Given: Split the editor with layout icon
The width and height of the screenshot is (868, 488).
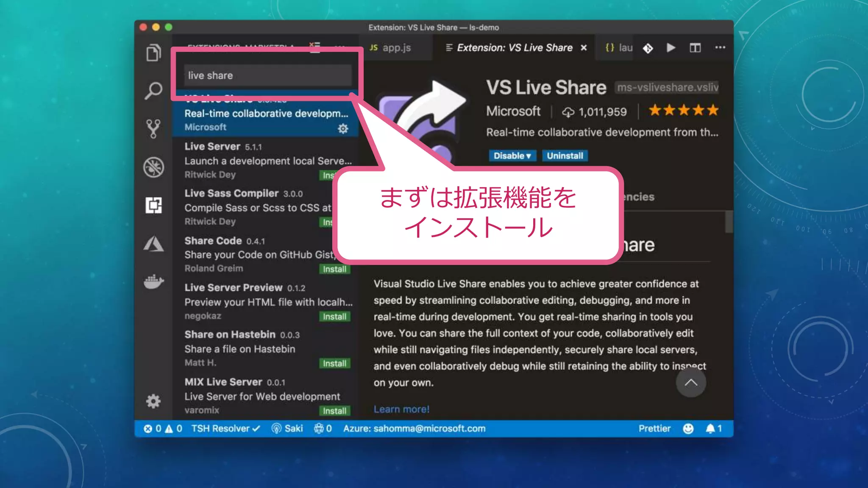Looking at the screenshot, I should tap(695, 47).
